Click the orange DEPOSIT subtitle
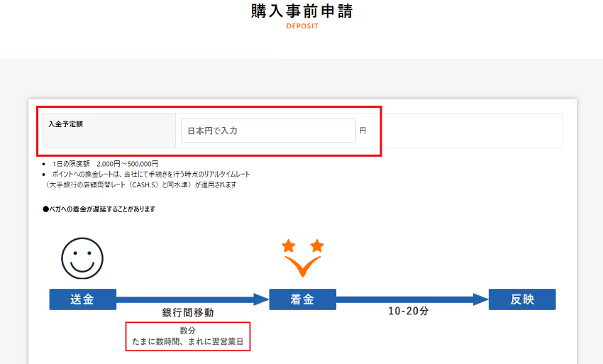This screenshot has height=364, width=603. [302, 27]
